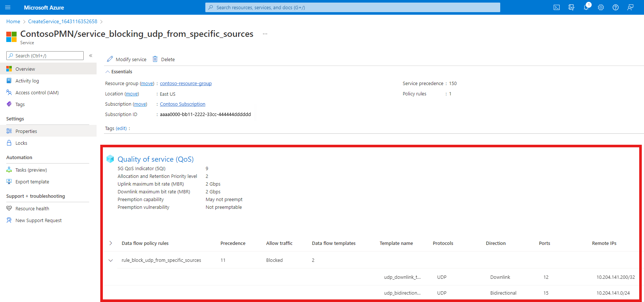
Task: Click the Modify service button
Action: pos(126,59)
